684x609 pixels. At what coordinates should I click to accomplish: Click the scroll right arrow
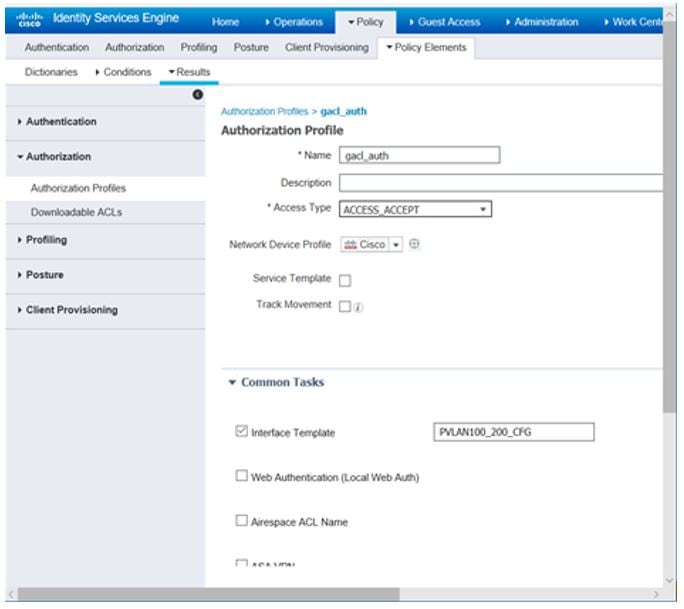click(x=656, y=594)
